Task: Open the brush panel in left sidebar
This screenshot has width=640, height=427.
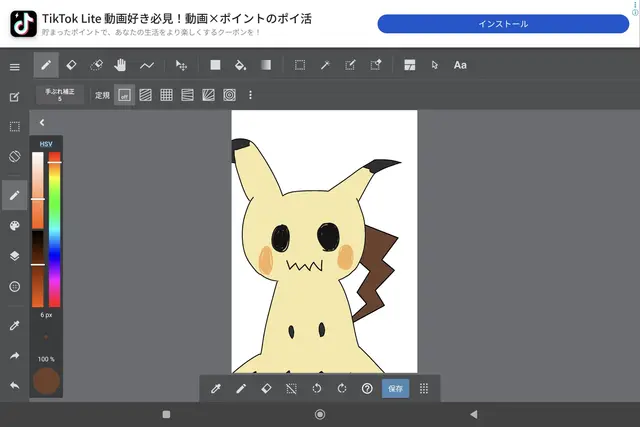Action: [15, 195]
